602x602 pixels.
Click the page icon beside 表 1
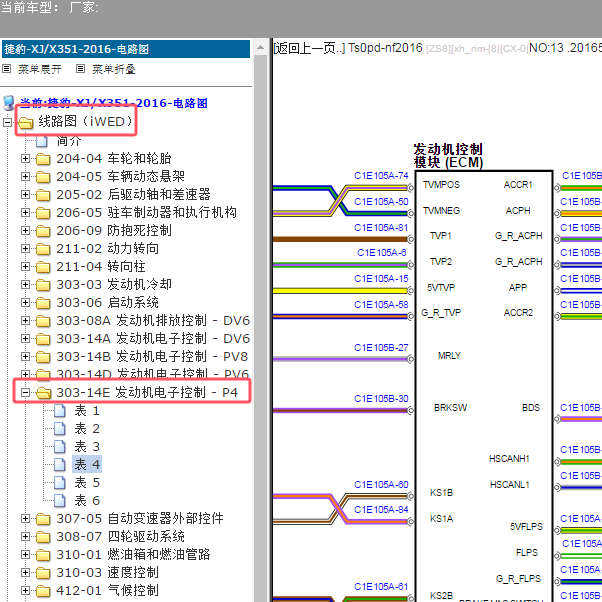[60, 411]
